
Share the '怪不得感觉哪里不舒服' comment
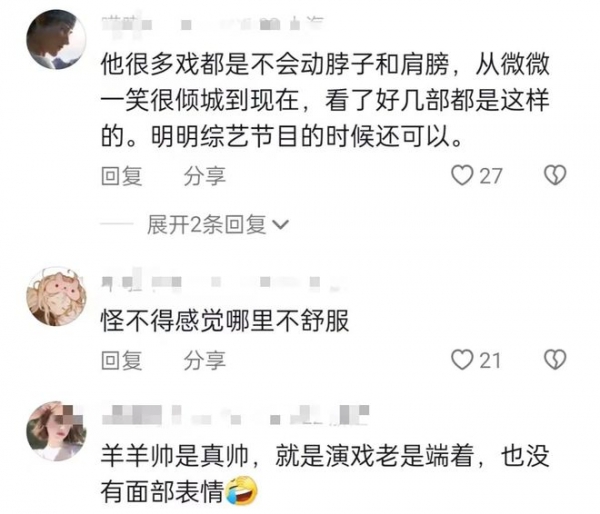pos(204,361)
